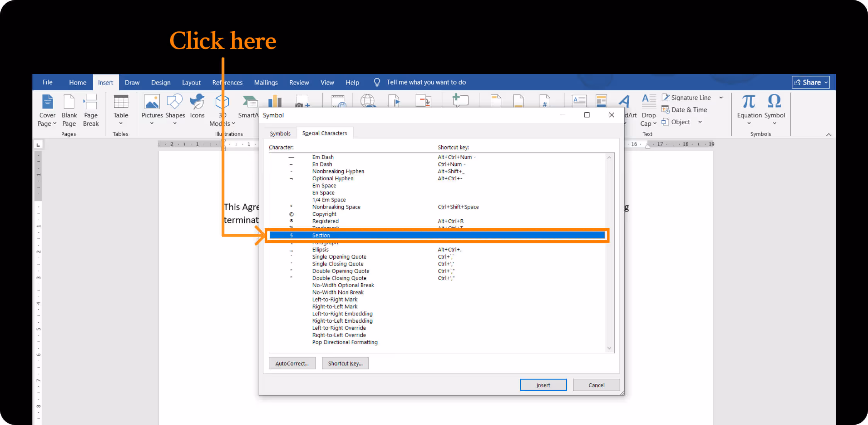Switch to the Symbols tab

(280, 133)
